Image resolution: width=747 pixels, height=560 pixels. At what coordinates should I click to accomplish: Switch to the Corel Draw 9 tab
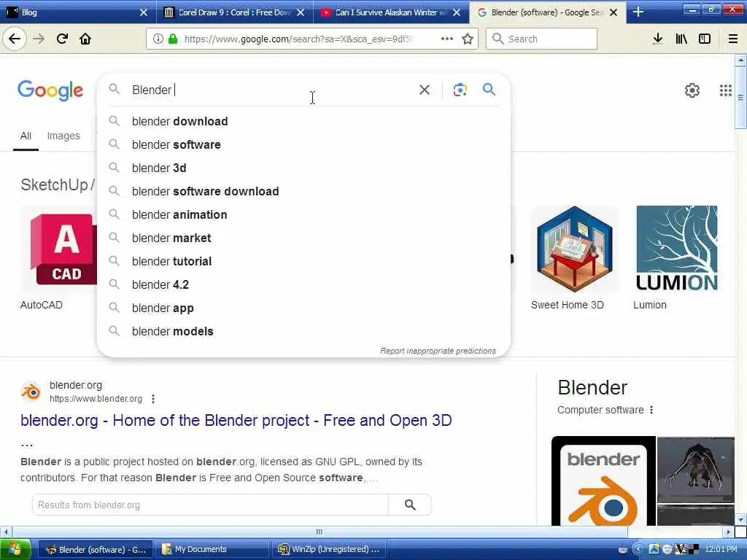coord(234,12)
